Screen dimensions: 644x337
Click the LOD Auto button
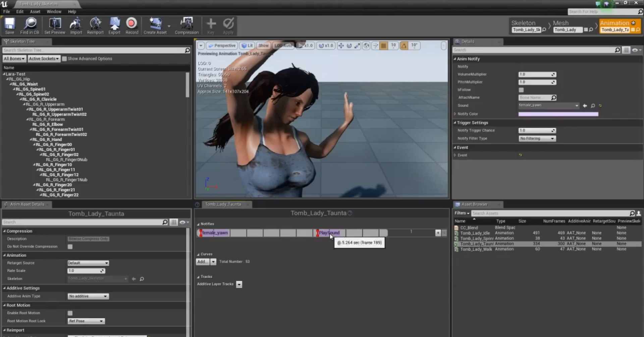click(283, 46)
